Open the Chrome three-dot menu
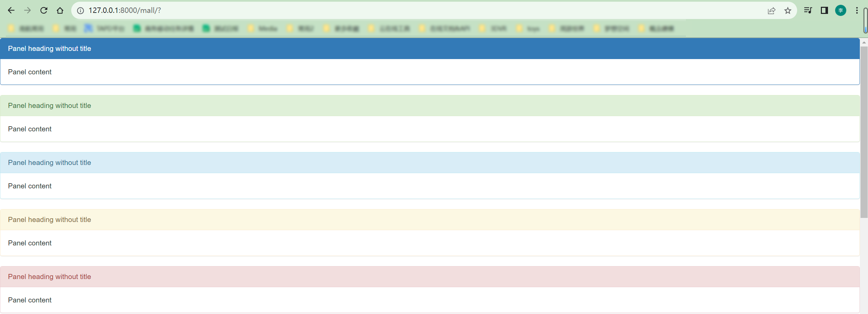The height and width of the screenshot is (314, 868). (857, 10)
